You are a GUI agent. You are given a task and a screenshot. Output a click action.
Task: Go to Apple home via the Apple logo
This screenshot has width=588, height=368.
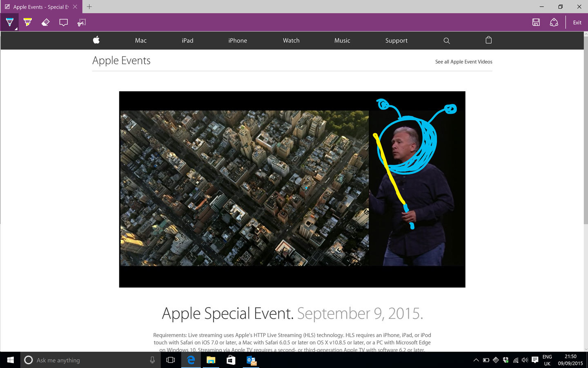click(96, 40)
